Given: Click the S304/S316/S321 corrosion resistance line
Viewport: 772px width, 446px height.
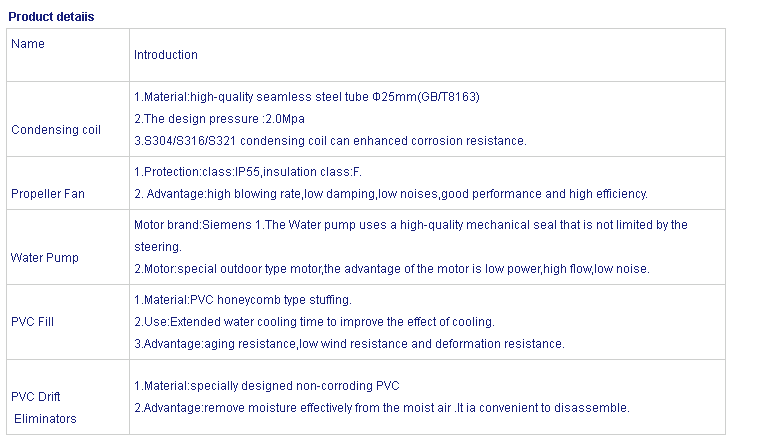Looking at the screenshot, I should [x=330, y=140].
